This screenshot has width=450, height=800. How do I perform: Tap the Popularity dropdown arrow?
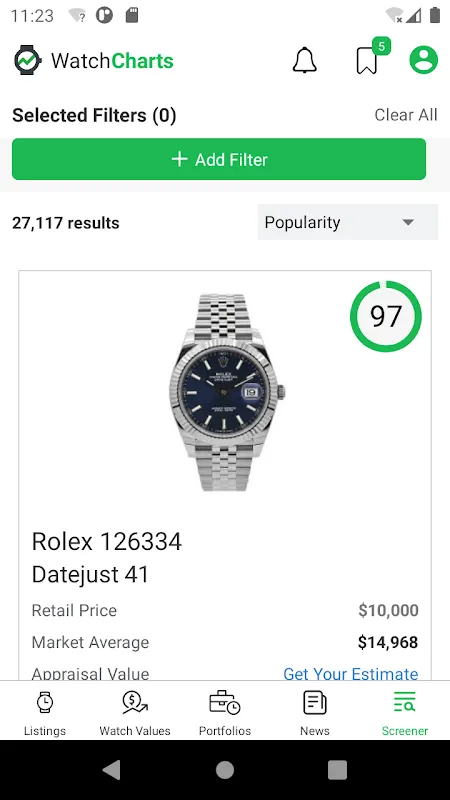pos(408,222)
